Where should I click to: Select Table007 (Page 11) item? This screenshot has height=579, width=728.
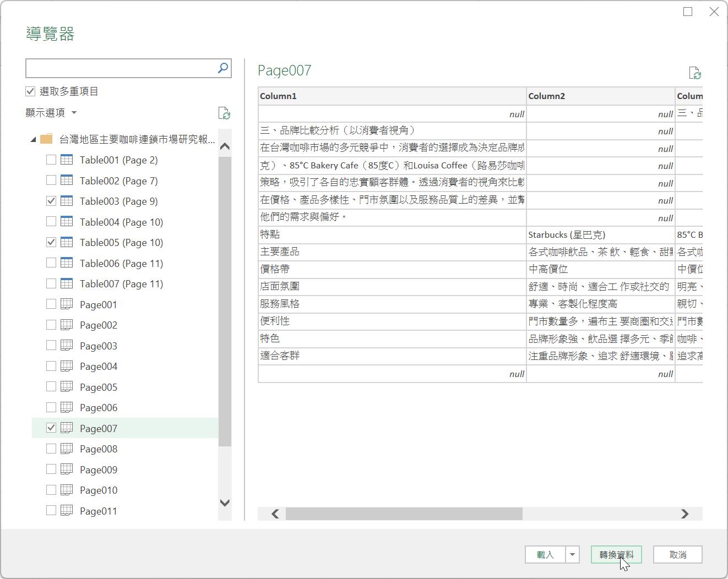coord(121,284)
